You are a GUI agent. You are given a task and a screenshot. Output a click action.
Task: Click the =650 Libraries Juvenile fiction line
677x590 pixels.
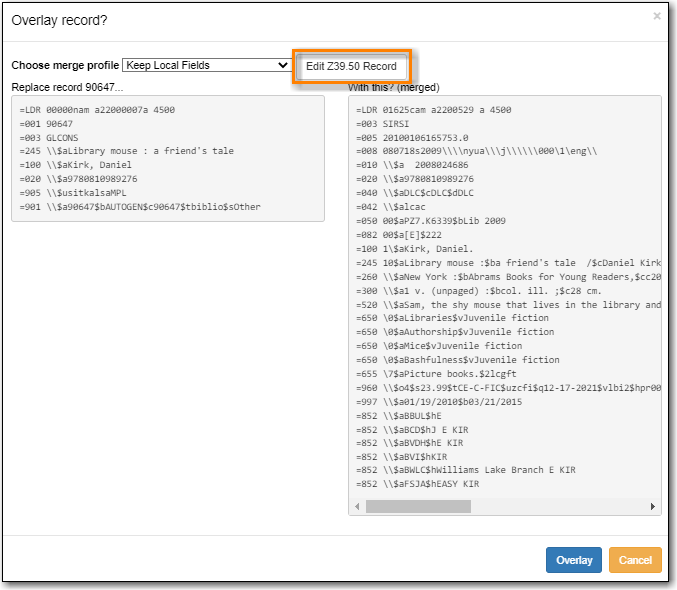pos(452,318)
